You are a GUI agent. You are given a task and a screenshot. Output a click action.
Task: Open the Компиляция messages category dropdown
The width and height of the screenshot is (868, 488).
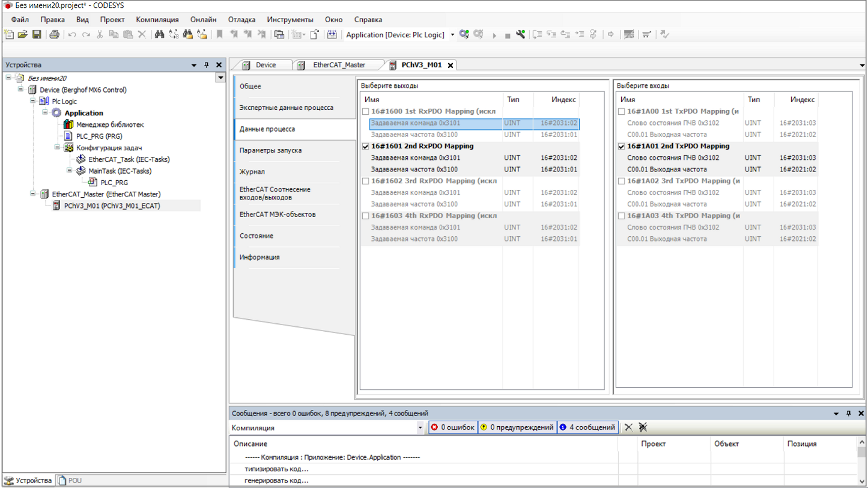click(420, 427)
